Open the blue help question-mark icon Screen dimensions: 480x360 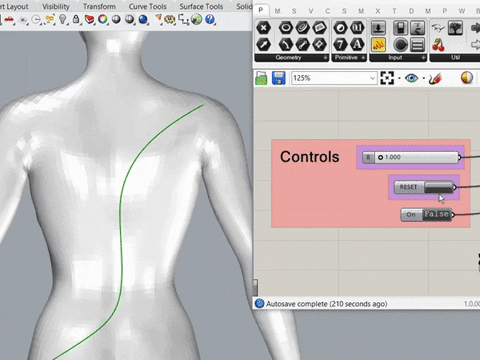click(210, 19)
